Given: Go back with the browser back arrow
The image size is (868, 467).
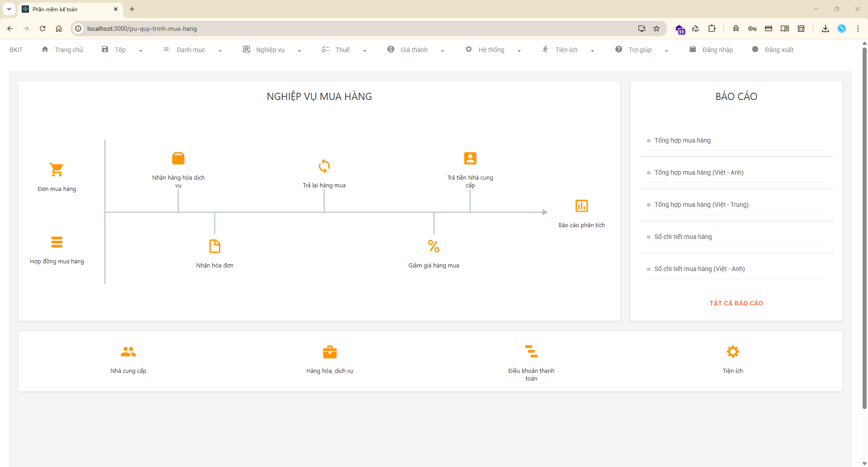Looking at the screenshot, I should [10, 29].
